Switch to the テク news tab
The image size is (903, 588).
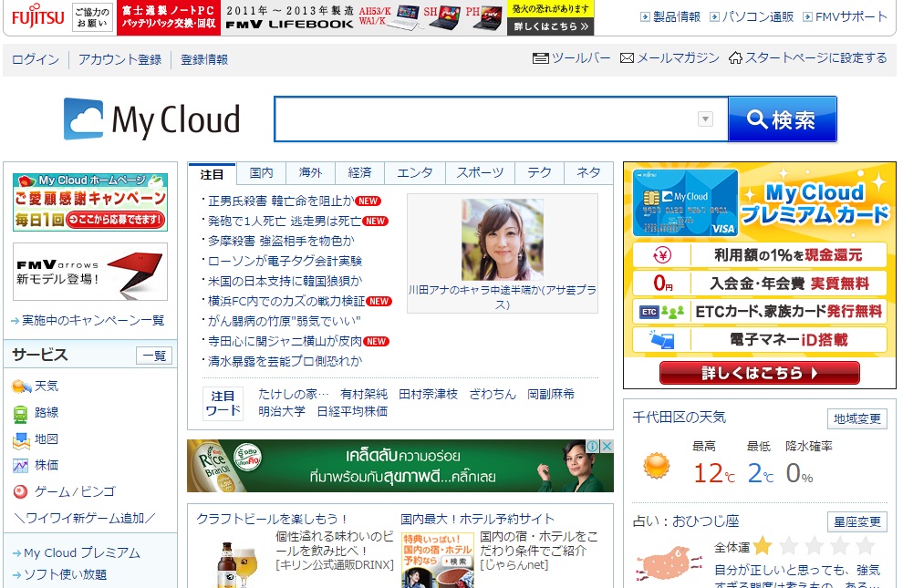point(539,172)
